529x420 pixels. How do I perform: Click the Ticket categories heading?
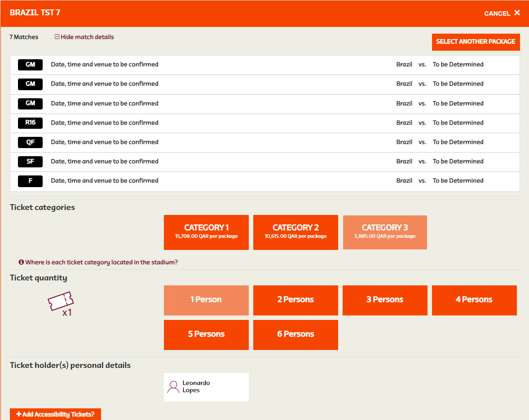click(x=42, y=207)
